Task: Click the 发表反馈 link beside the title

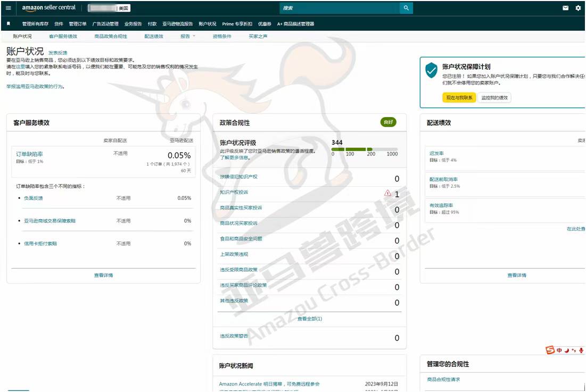Action: click(x=57, y=53)
